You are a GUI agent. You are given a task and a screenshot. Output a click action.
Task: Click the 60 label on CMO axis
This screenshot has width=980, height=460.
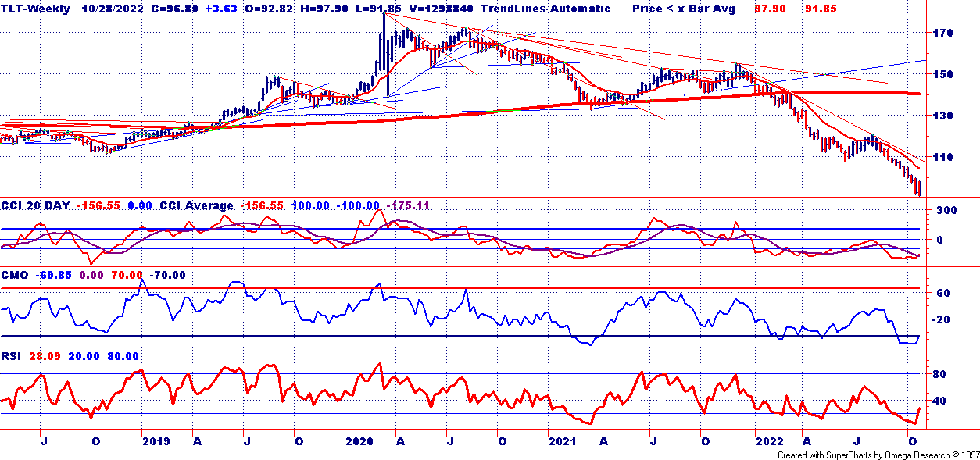pyautogui.click(x=943, y=293)
